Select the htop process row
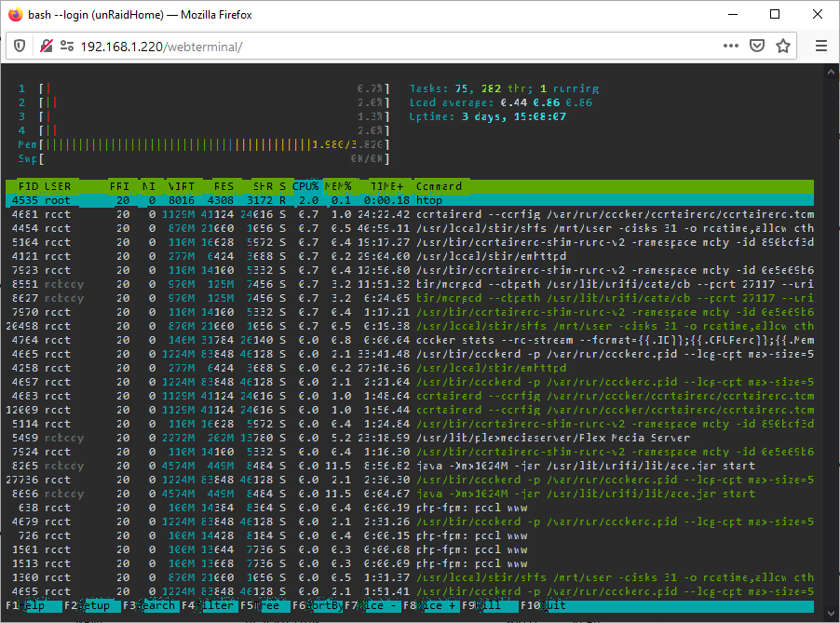 pyautogui.click(x=410, y=200)
